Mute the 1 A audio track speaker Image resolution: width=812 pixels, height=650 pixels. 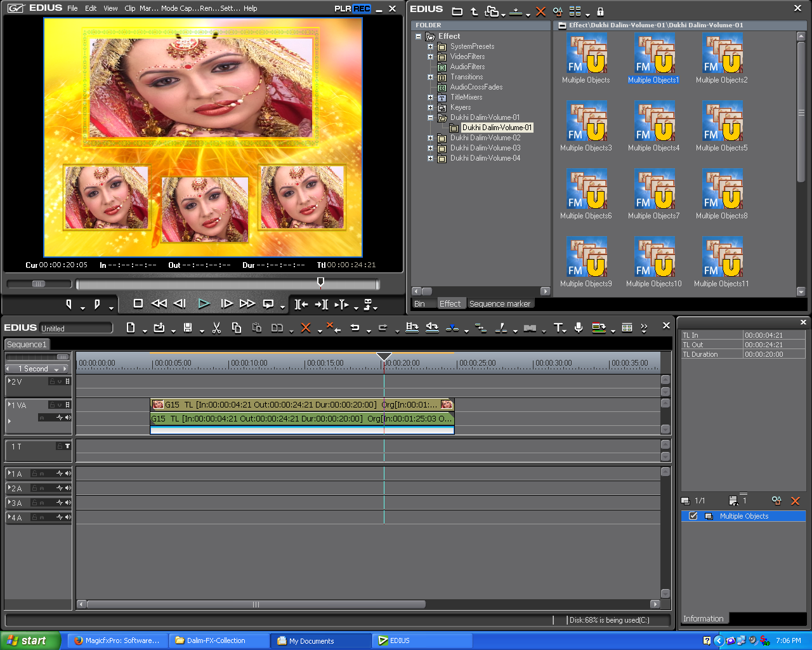pos(68,474)
